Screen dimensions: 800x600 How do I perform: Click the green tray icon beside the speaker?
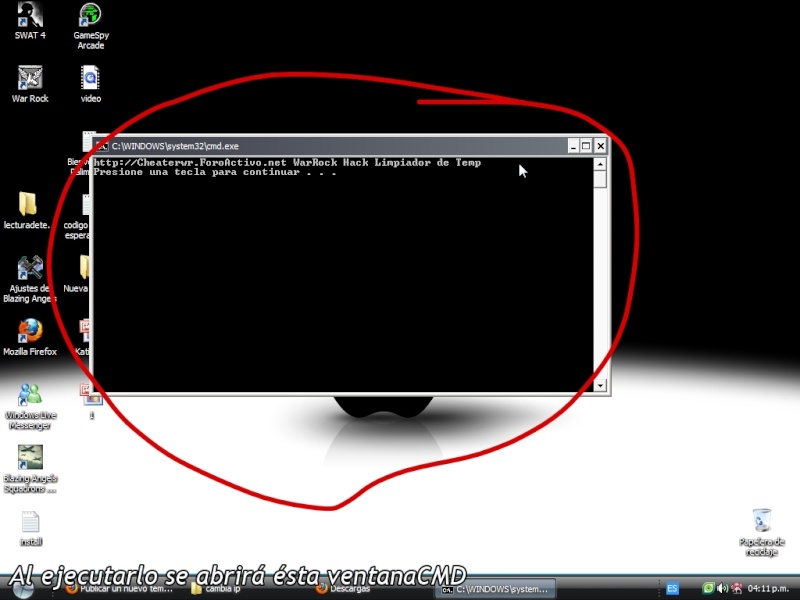pyautogui.click(x=708, y=588)
